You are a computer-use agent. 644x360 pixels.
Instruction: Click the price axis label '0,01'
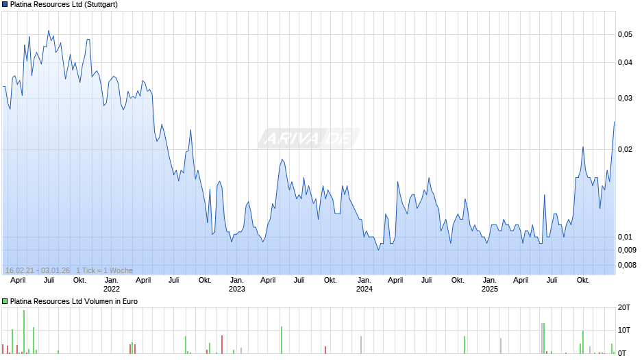tap(625, 237)
